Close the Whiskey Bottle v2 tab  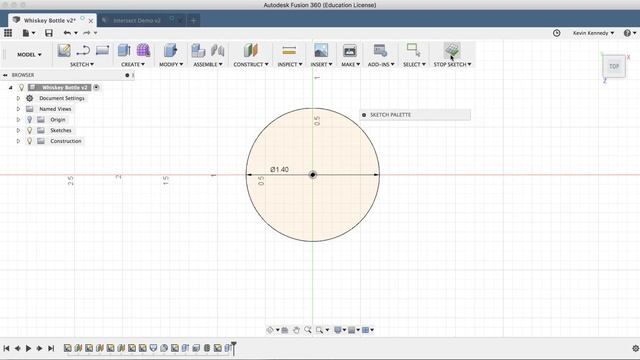tap(91, 20)
